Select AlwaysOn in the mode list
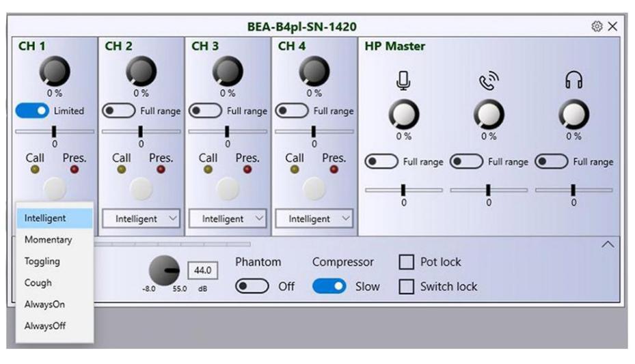Screen dimensions: 635x364 tap(55, 304)
